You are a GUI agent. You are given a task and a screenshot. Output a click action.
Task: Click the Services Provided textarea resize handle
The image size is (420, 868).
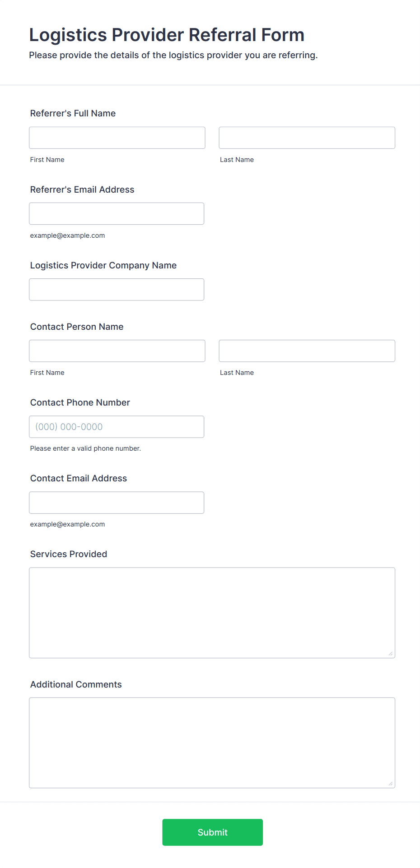pos(391,653)
